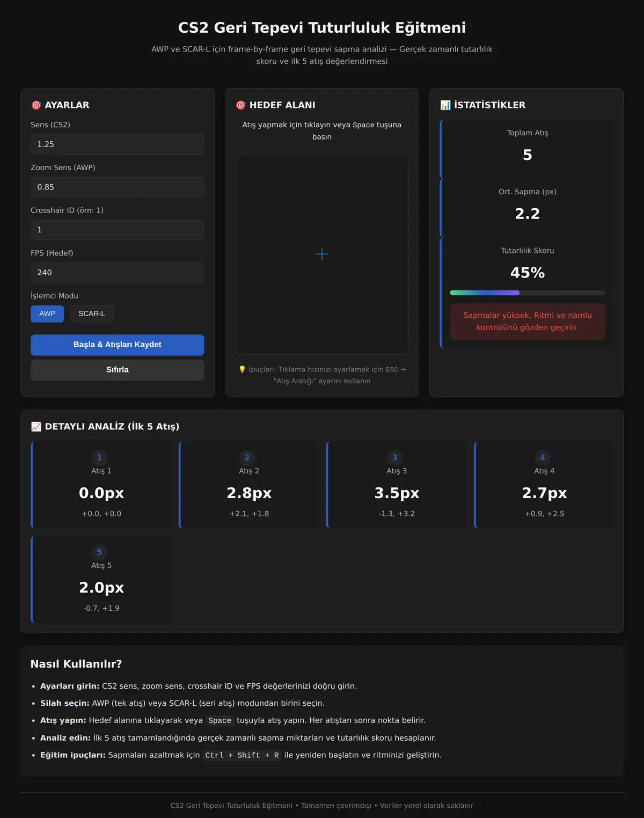This screenshot has width=644, height=818.
Task: Click the lightbulb icon next to İpuçları
Action: tap(242, 369)
